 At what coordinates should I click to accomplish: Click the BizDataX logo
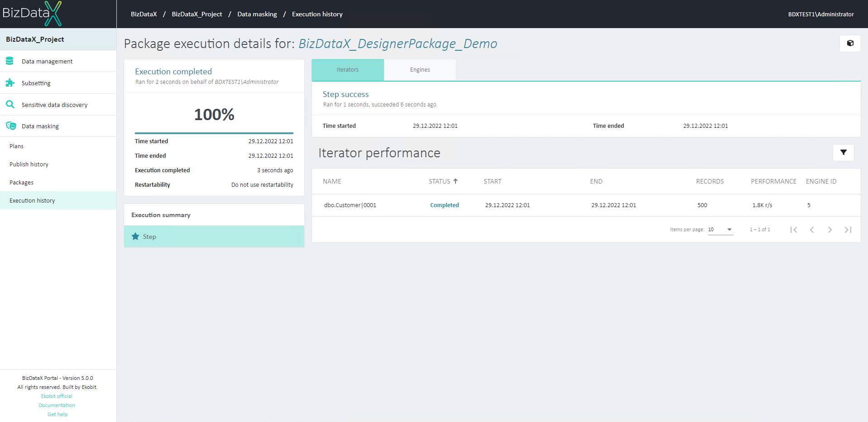pos(32,14)
